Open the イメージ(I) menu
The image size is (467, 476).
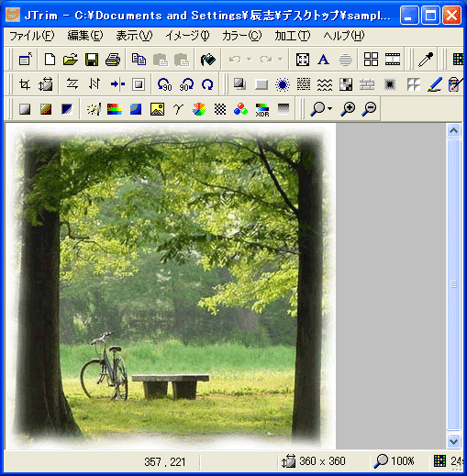pyautogui.click(x=187, y=36)
